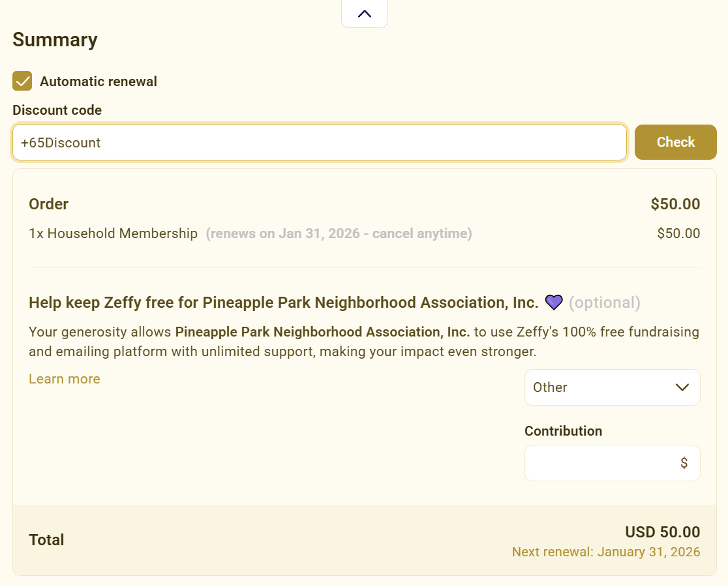The image size is (728, 585).
Task: Open the Learn more link
Action: (x=65, y=379)
